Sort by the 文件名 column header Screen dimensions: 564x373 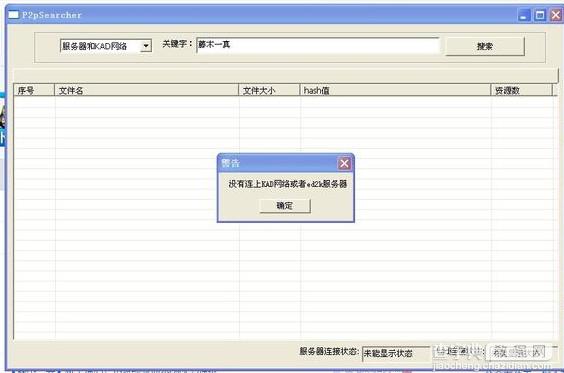pyautogui.click(x=146, y=90)
